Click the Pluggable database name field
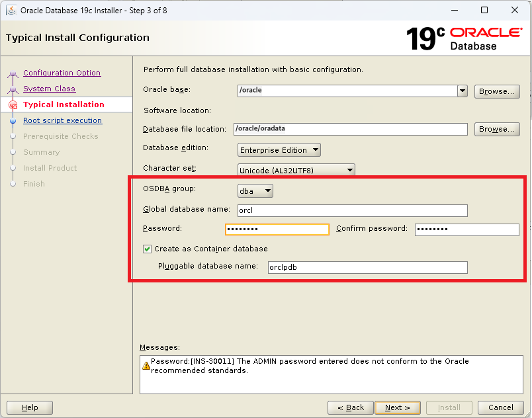Viewport: 532px width, 418px height. pos(368,267)
